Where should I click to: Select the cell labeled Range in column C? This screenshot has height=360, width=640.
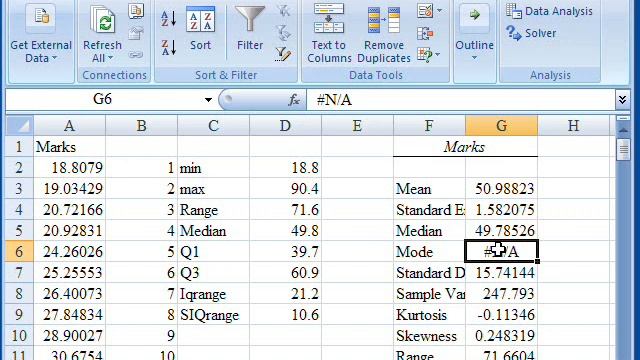(213, 210)
